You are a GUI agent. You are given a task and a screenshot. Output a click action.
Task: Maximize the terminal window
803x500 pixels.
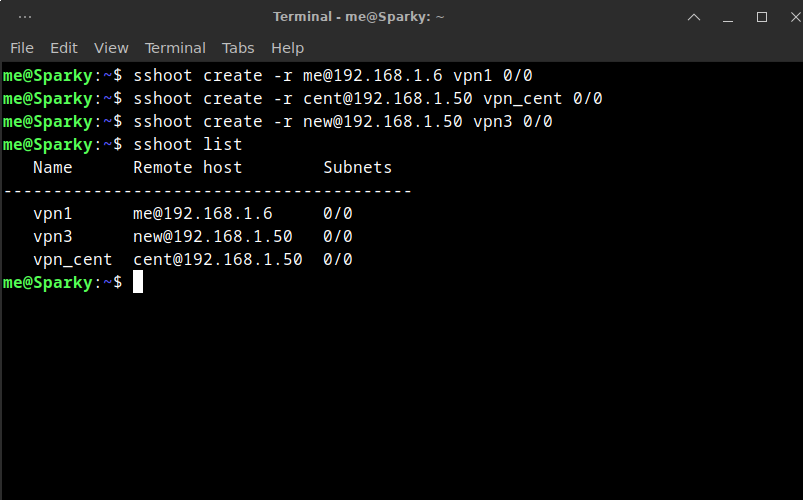[x=761, y=17]
